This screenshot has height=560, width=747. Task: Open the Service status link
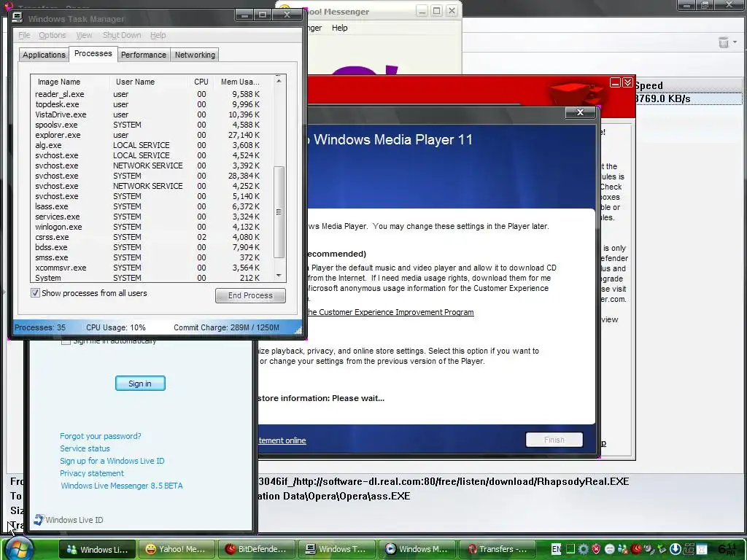pos(85,448)
